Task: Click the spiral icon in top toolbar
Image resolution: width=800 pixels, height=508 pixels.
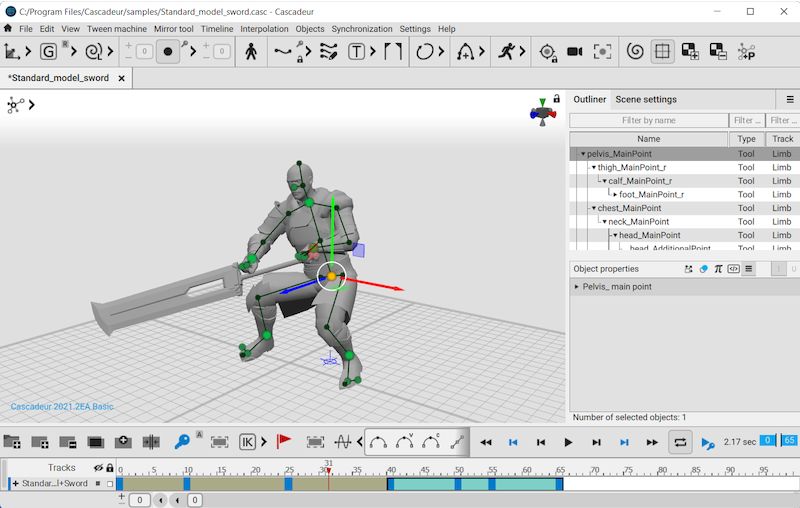Action: [x=634, y=51]
